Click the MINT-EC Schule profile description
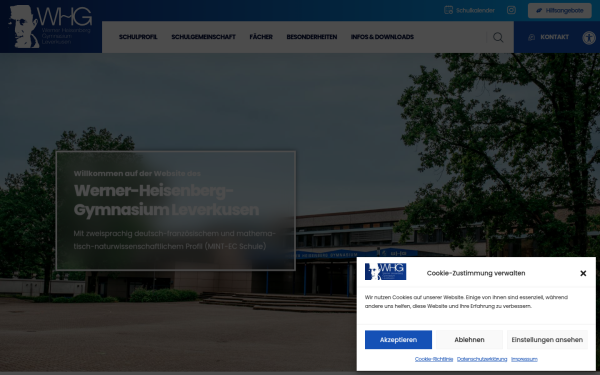 pos(174,240)
